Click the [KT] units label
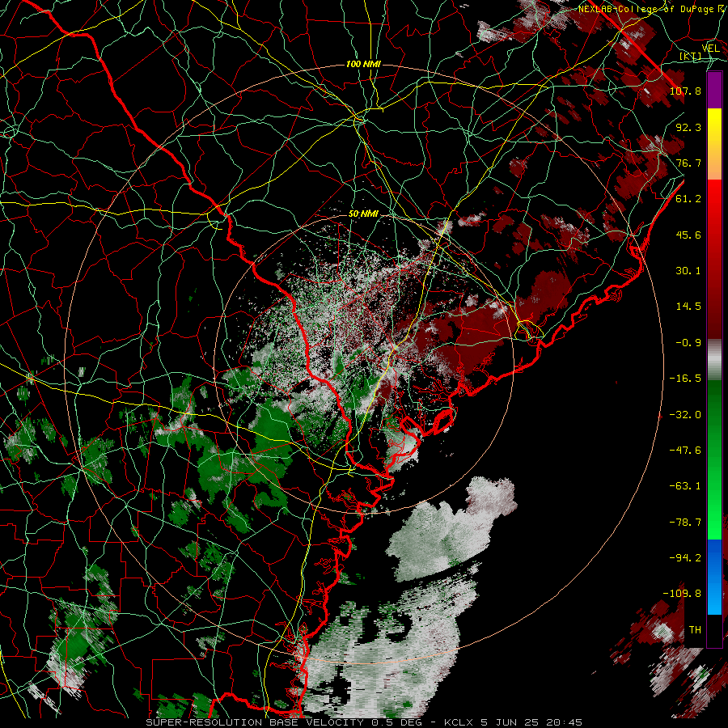Screen dimensions: 728x728 pyautogui.click(x=691, y=57)
